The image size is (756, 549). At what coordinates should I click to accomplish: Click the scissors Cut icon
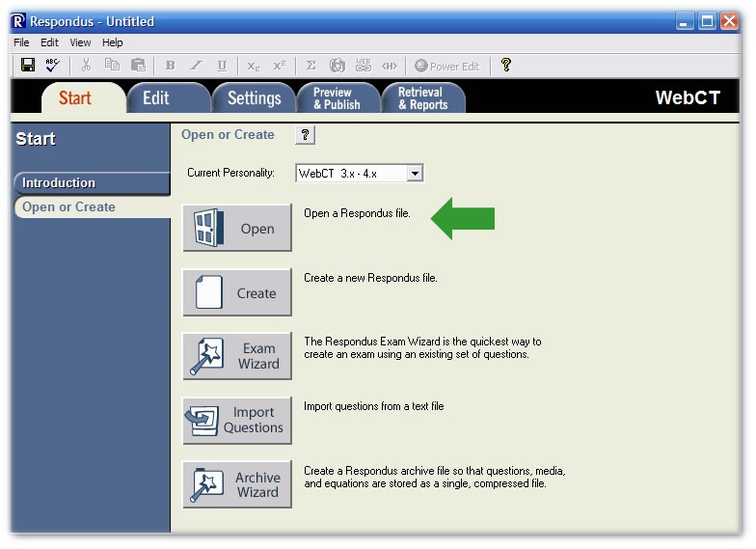86,66
